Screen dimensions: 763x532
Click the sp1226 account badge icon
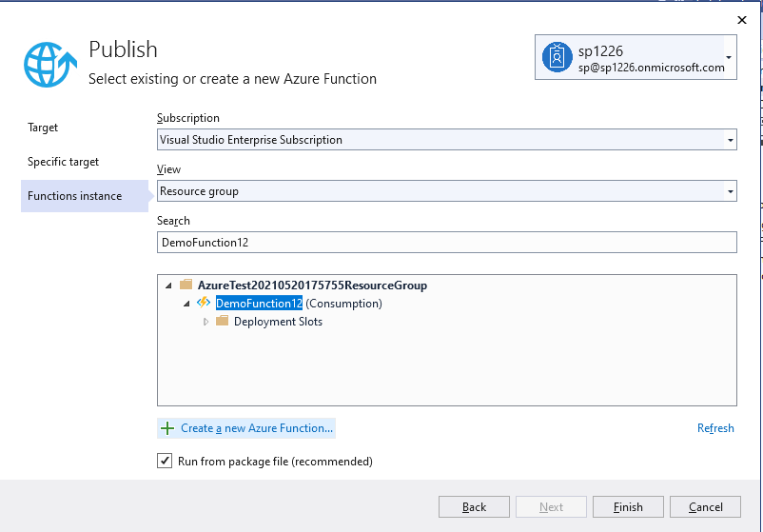click(x=558, y=57)
